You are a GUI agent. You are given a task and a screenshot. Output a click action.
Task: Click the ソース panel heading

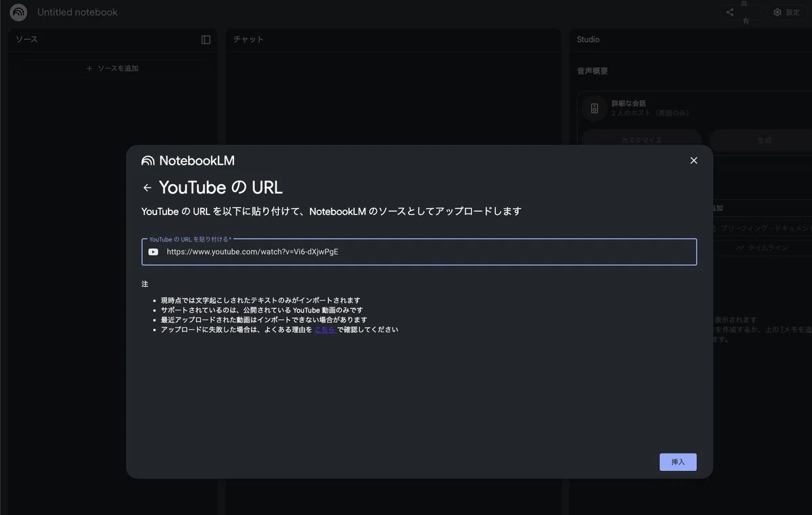coord(26,39)
